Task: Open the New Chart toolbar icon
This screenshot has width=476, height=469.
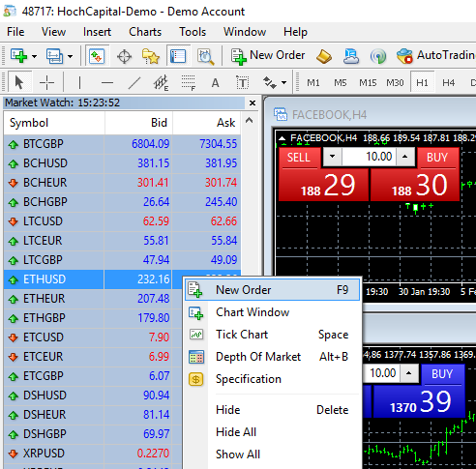Action: 18,56
